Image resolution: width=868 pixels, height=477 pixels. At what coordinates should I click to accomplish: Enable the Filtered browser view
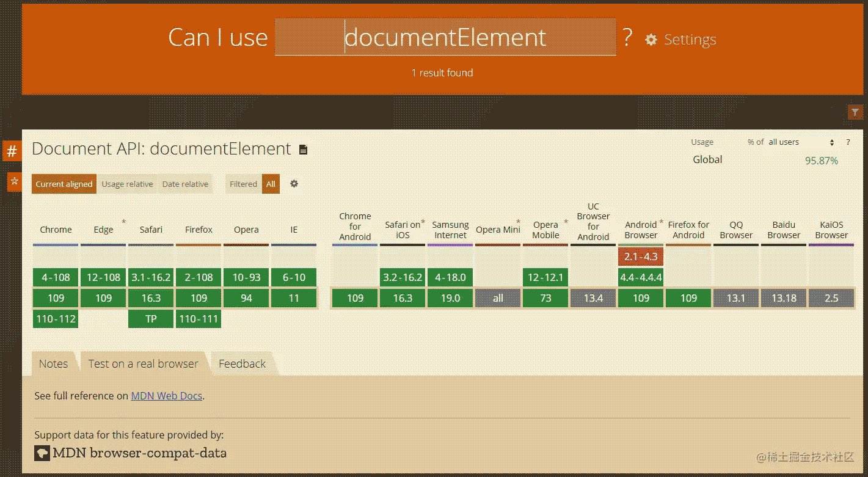pos(243,184)
